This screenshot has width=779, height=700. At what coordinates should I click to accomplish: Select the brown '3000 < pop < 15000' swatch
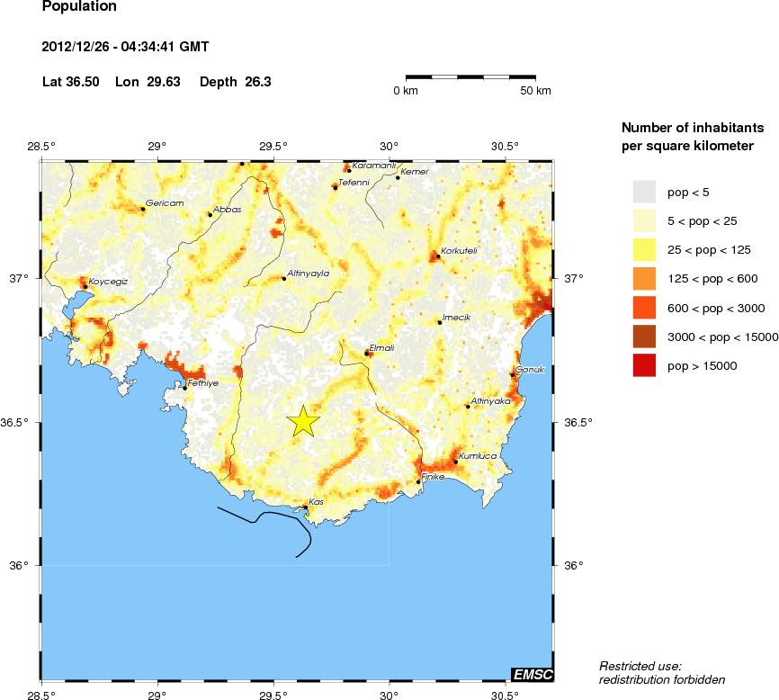(x=644, y=337)
